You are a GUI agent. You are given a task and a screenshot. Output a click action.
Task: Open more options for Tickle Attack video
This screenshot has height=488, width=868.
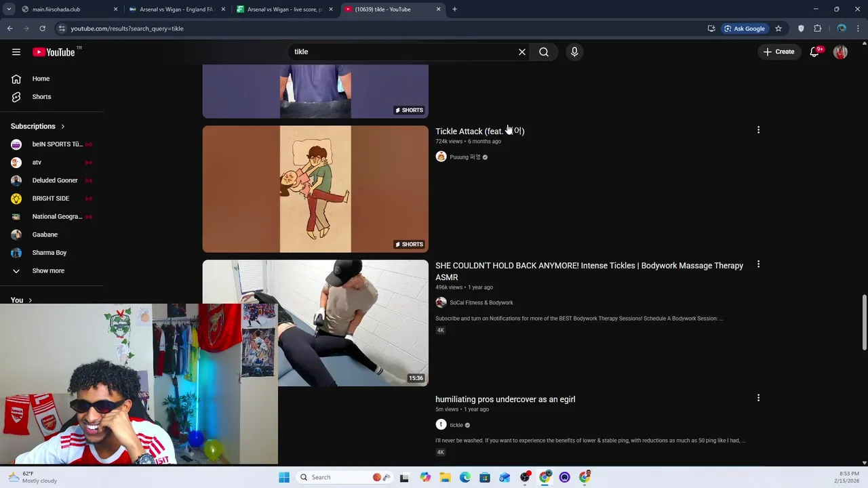click(x=758, y=130)
